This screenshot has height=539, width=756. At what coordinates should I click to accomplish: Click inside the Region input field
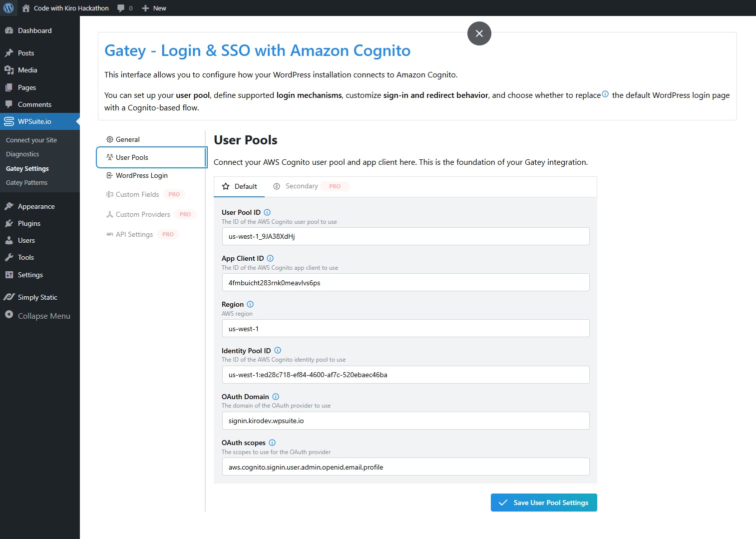[x=405, y=328]
